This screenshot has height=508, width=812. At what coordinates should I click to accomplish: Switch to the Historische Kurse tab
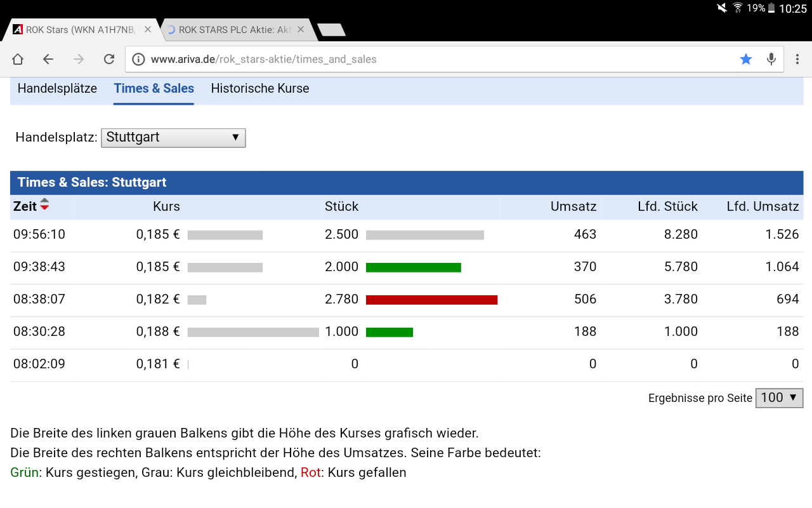click(259, 88)
